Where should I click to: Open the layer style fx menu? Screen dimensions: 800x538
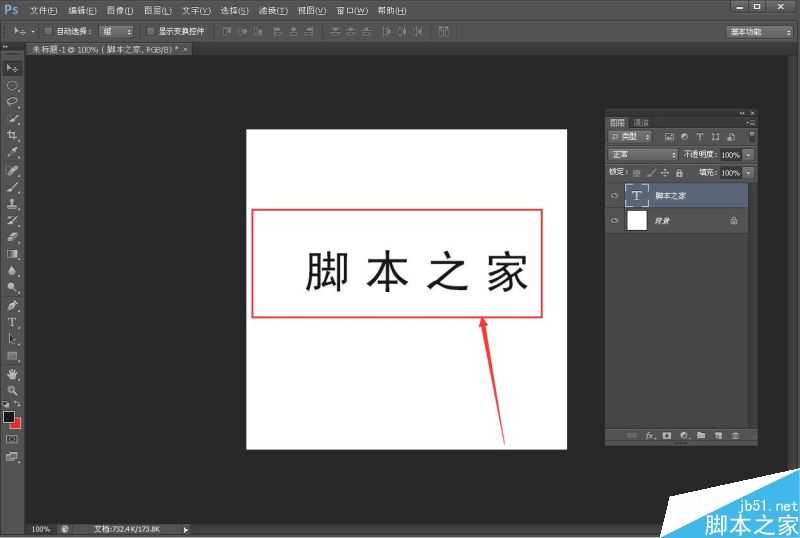[x=650, y=436]
